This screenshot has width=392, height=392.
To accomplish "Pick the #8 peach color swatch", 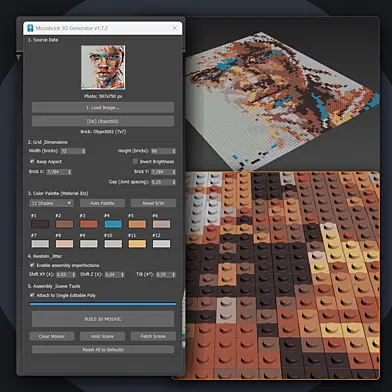I will pyautogui.click(x=64, y=244).
